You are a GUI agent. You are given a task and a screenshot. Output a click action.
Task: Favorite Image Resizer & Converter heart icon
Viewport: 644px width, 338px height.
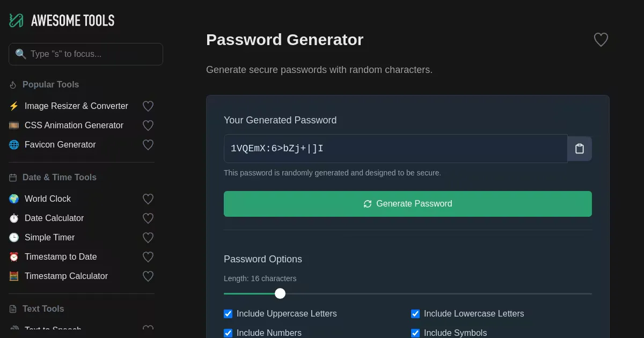(148, 106)
